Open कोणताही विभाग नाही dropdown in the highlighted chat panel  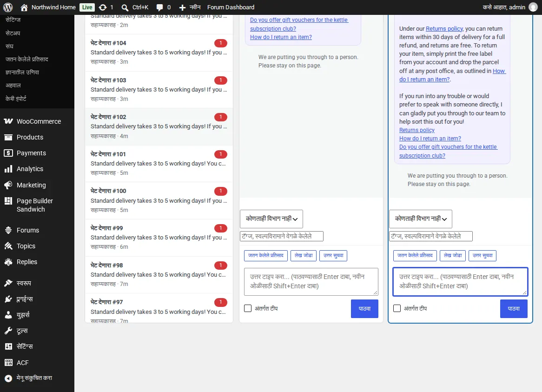pyautogui.click(x=420, y=219)
